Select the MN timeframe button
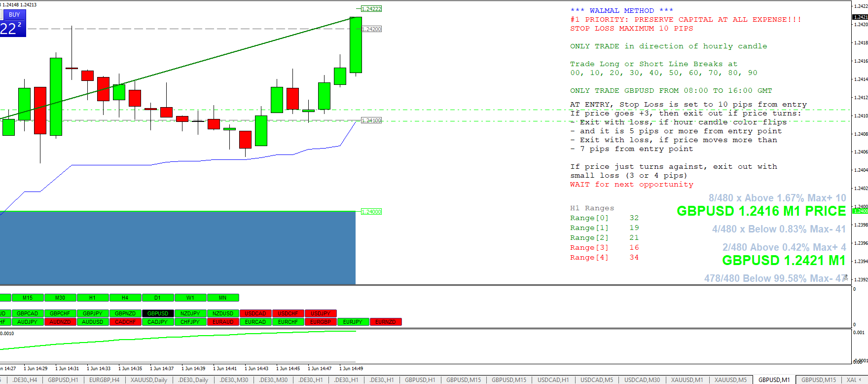Screen dimensions: 868x384 223,298
